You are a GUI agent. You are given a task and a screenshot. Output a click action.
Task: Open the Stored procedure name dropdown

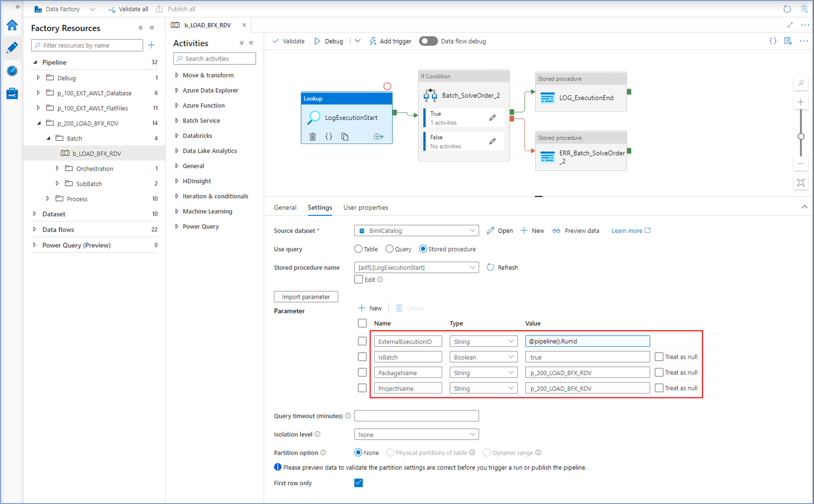click(416, 267)
